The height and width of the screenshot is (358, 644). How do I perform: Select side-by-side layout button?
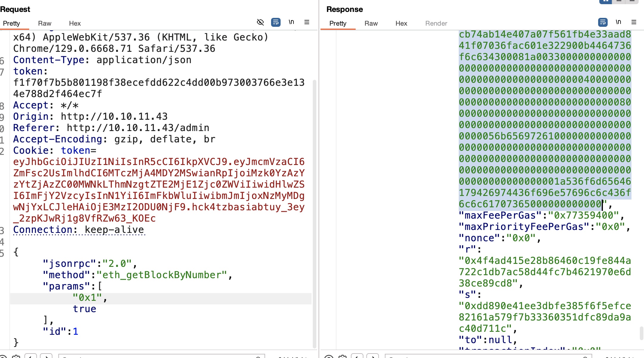click(x=605, y=1)
